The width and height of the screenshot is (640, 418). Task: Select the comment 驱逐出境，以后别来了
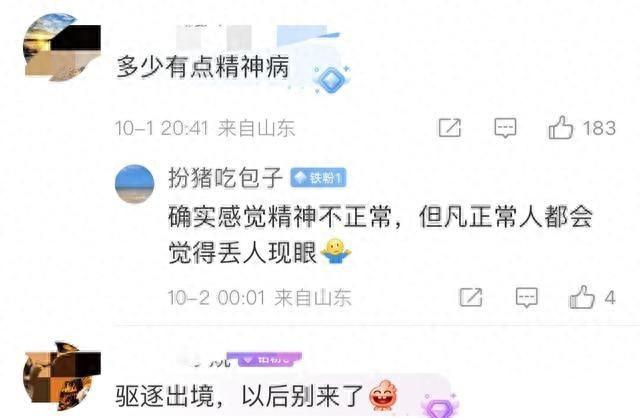click(x=240, y=396)
